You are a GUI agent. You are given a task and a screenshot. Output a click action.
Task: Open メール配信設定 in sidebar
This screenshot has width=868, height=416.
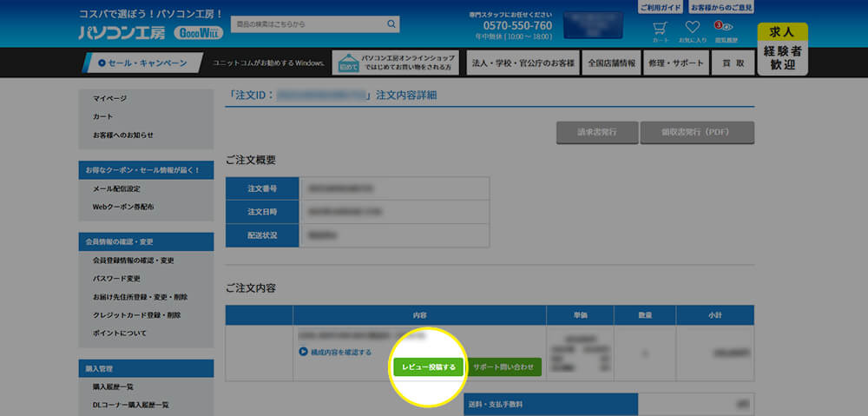tap(116, 188)
